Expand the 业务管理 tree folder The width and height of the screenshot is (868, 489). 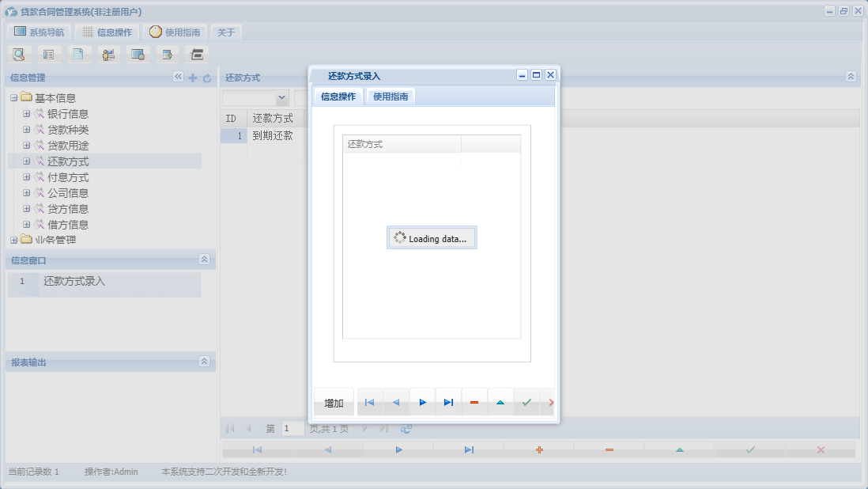(14, 240)
